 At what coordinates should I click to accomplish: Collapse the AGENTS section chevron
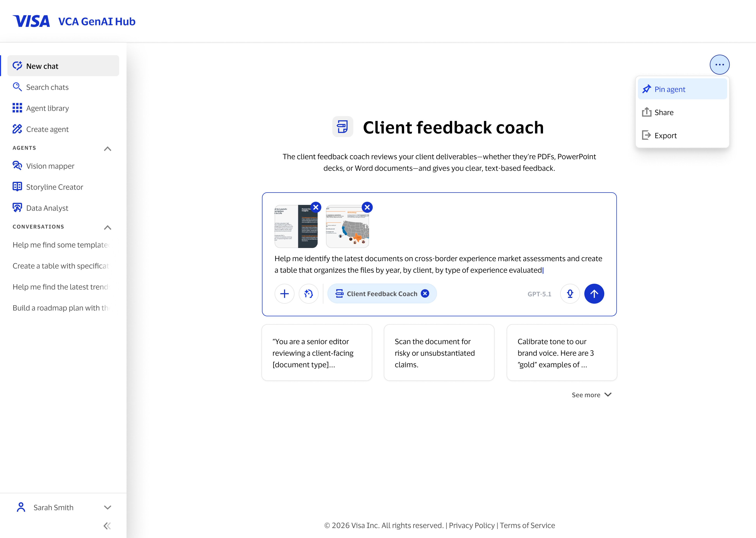108,148
